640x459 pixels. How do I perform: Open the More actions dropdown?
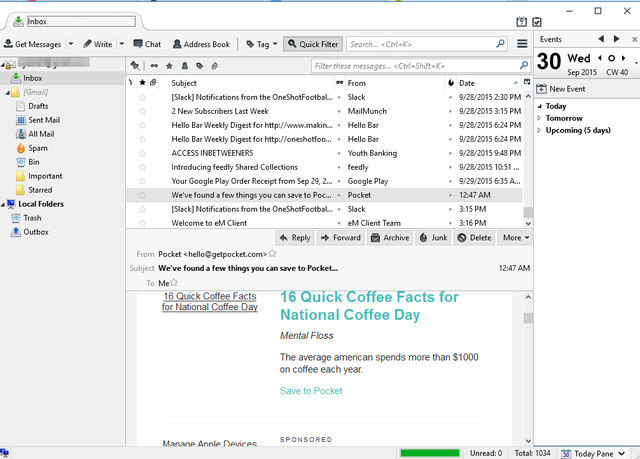pos(515,238)
